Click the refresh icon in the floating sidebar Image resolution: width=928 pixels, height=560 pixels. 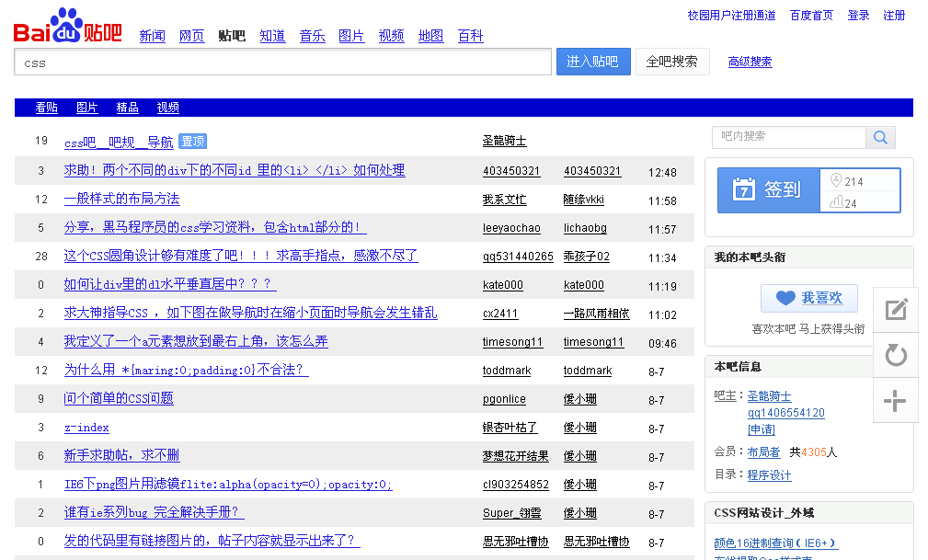pos(896,356)
